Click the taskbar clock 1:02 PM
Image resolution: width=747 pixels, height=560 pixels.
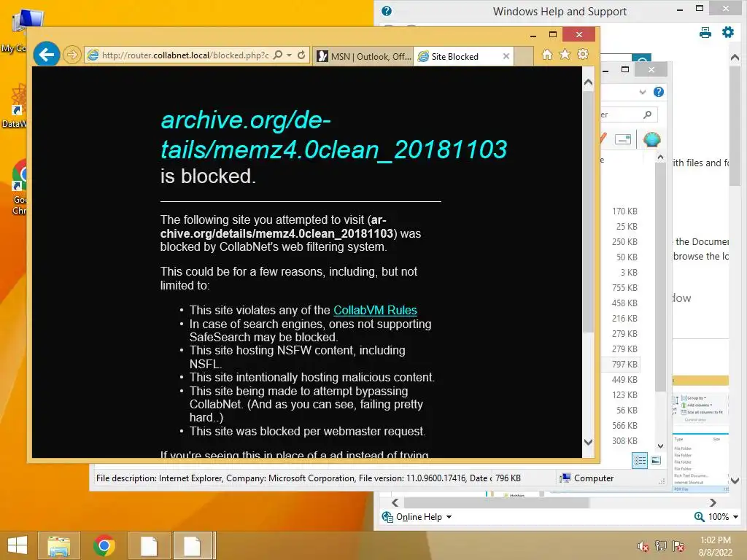coord(715,540)
